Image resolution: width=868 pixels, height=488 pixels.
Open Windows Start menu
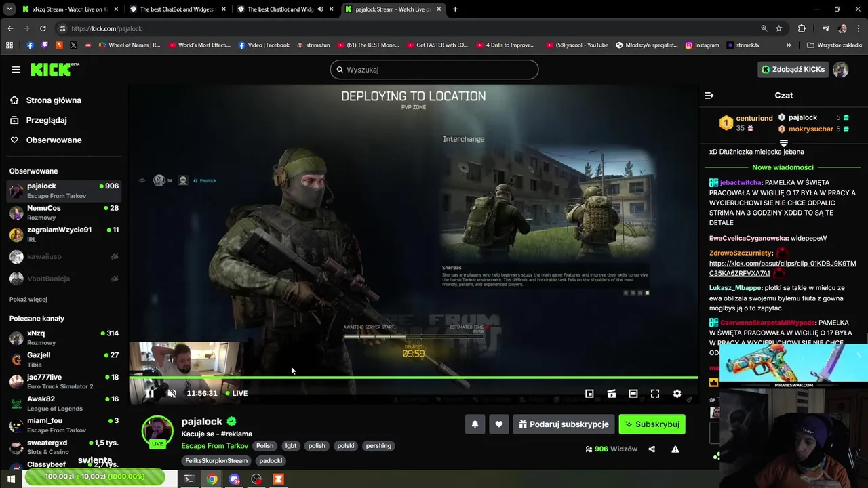[11, 479]
